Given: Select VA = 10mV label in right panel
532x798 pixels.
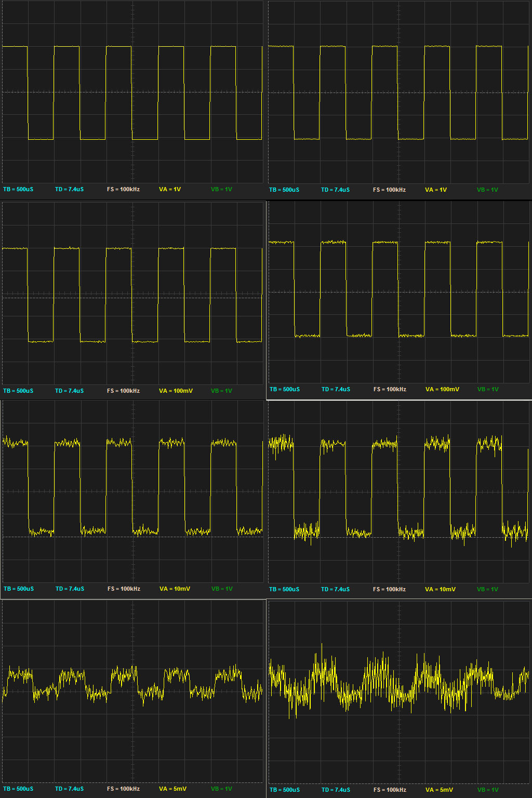Looking at the screenshot, I should [440, 589].
